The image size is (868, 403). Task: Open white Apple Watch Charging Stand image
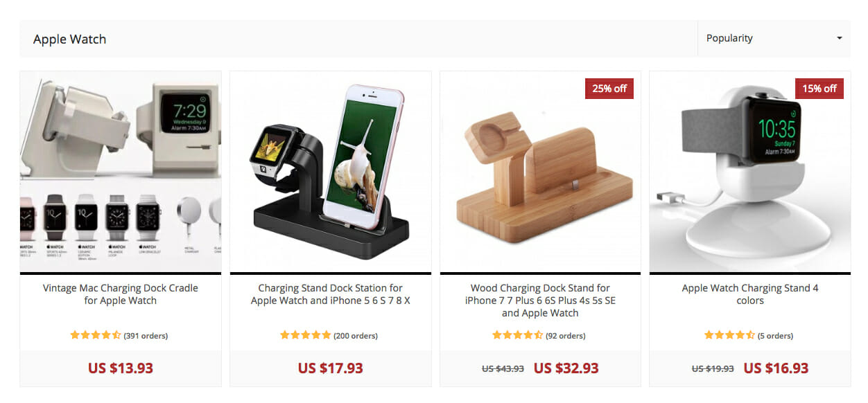point(750,172)
